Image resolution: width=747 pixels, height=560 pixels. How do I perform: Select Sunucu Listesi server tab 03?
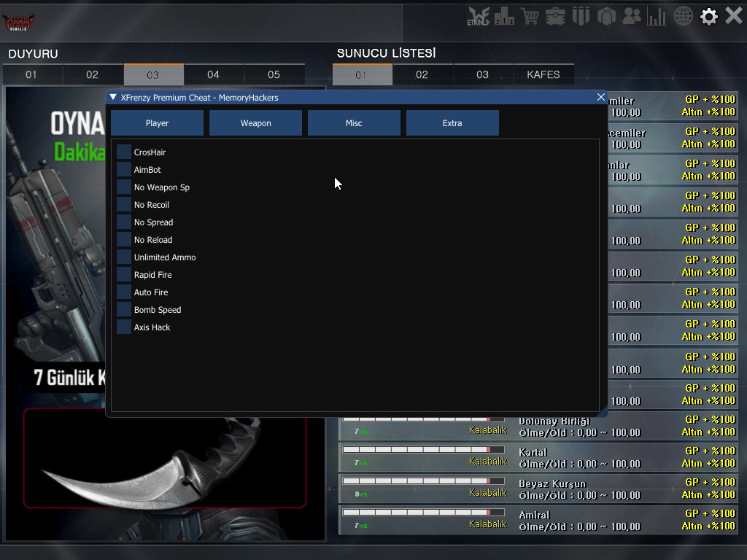tap(483, 74)
